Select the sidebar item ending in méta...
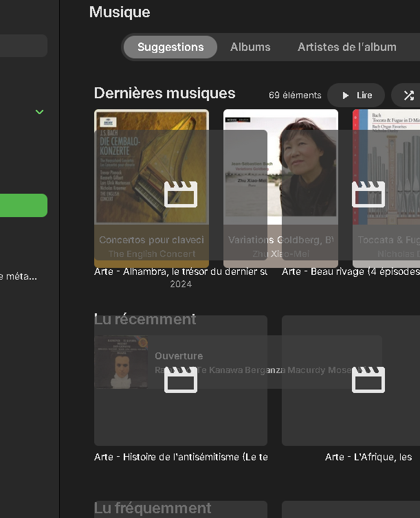This screenshot has height=518, width=420. coord(18,276)
